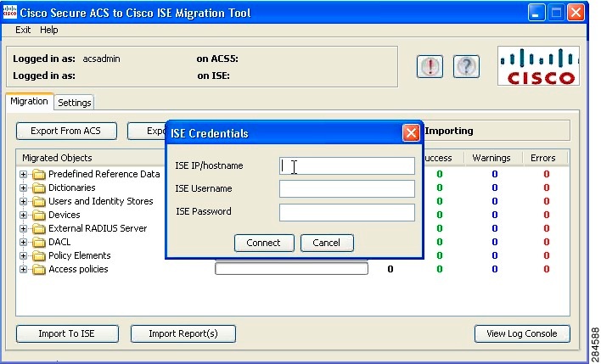
Task: Click the Warnings column header
Action: 491,159
